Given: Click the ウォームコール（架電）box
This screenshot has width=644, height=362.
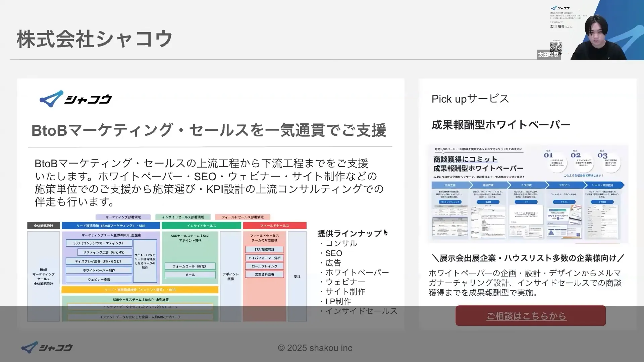Looking at the screenshot, I should tap(190, 266).
